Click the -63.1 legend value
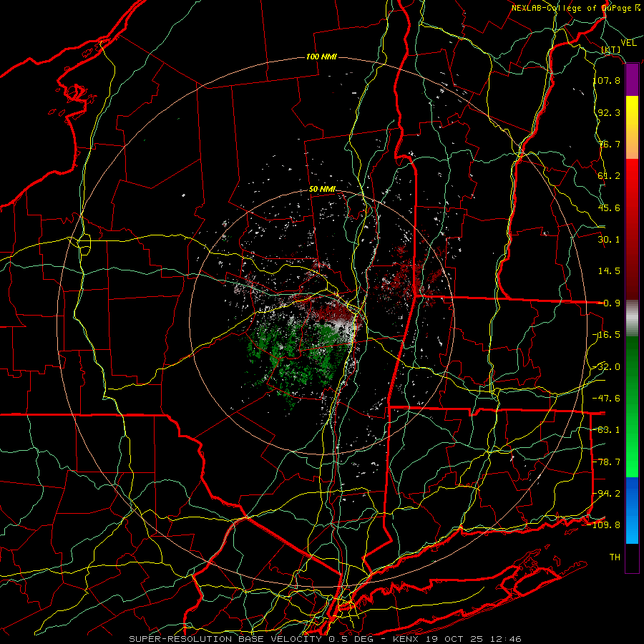 click(x=607, y=430)
